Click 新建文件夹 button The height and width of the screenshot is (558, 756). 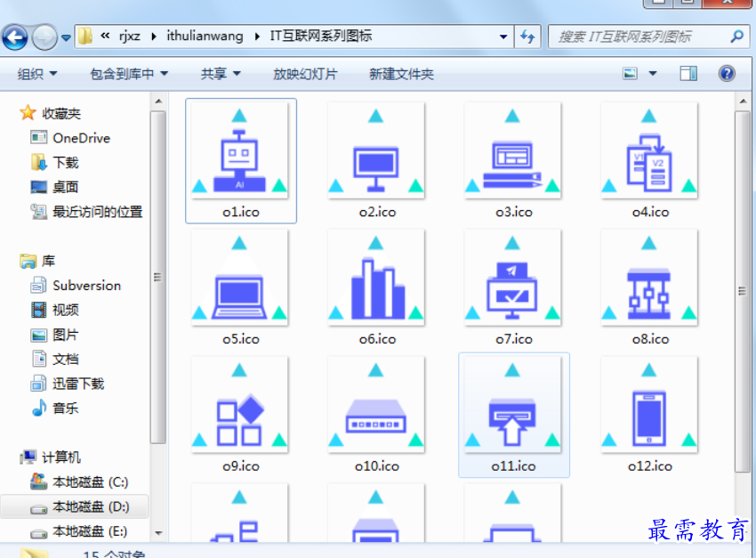click(x=401, y=74)
